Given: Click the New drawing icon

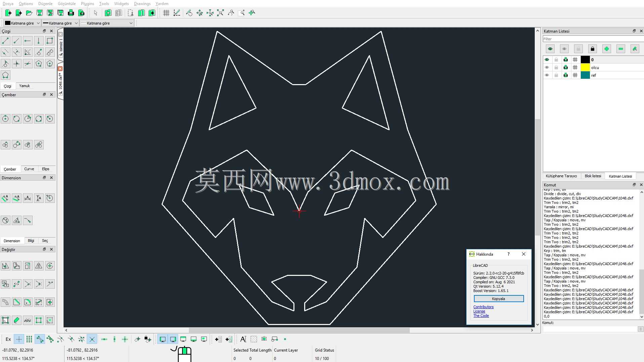Looking at the screenshot, I should 8,13.
